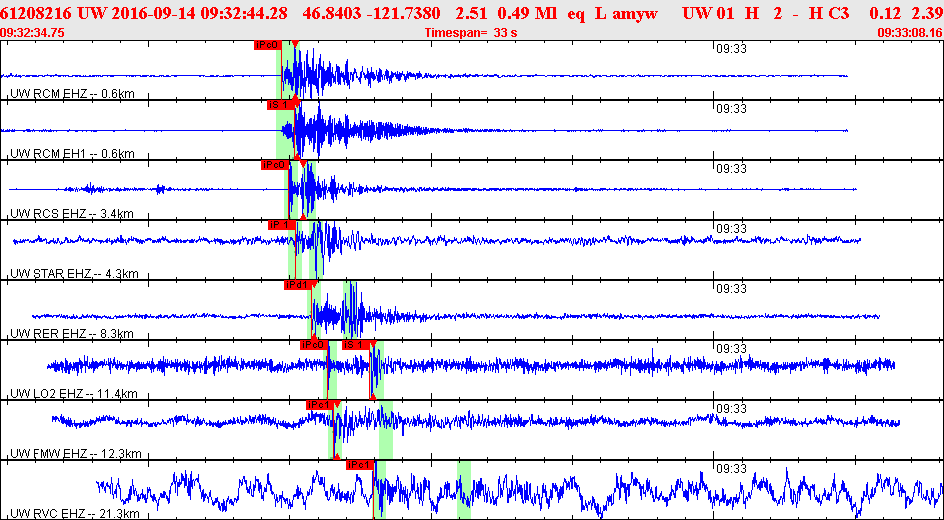
Task: Click the iPc0 pick flag on RCS EHZ
Action: click(274, 165)
